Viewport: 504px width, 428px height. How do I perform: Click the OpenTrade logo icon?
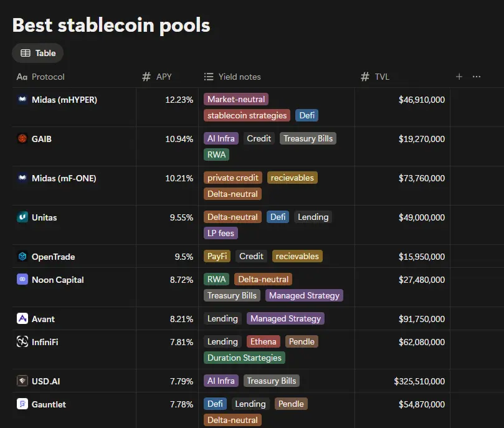coord(22,256)
